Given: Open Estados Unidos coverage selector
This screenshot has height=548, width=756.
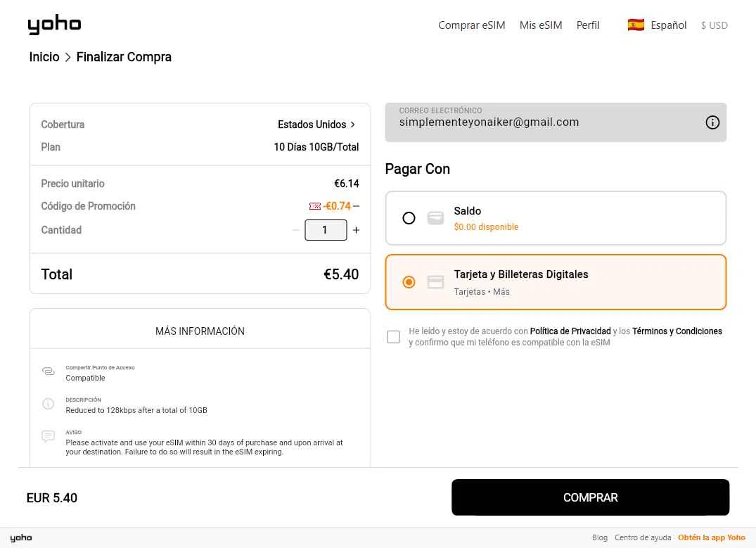Looking at the screenshot, I should [x=316, y=125].
